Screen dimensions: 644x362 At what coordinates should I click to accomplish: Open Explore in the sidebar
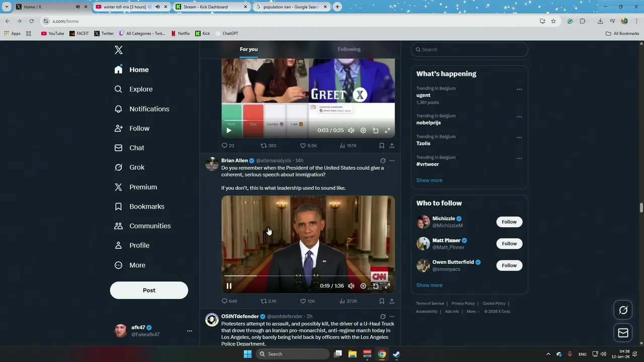click(x=133, y=89)
